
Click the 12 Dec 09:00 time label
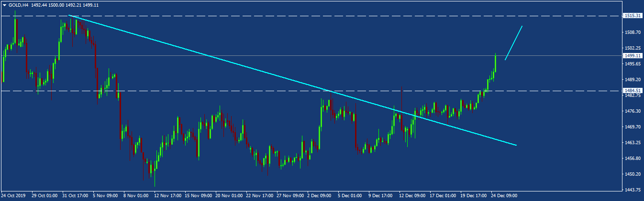[x=412, y=196]
